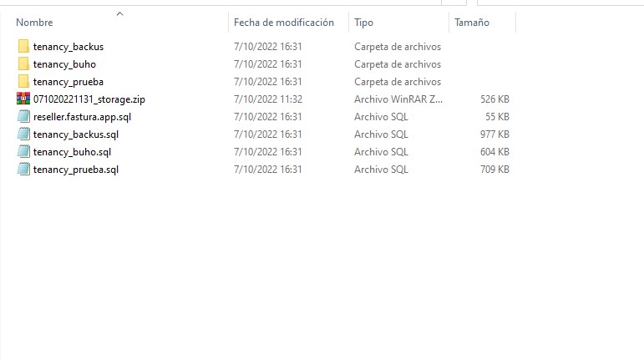Click the tenancy_backus.sql file icon
Image resolution: width=644 pixels, height=360 pixels.
point(23,134)
